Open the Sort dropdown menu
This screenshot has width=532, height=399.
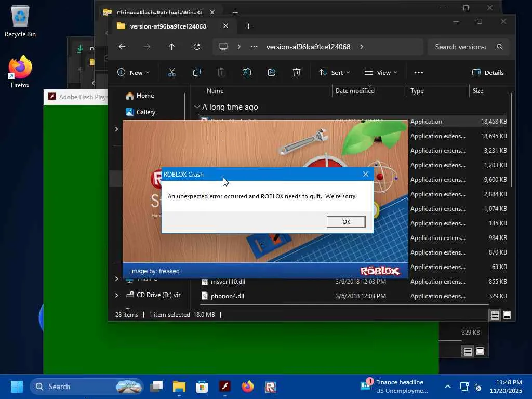coord(334,72)
